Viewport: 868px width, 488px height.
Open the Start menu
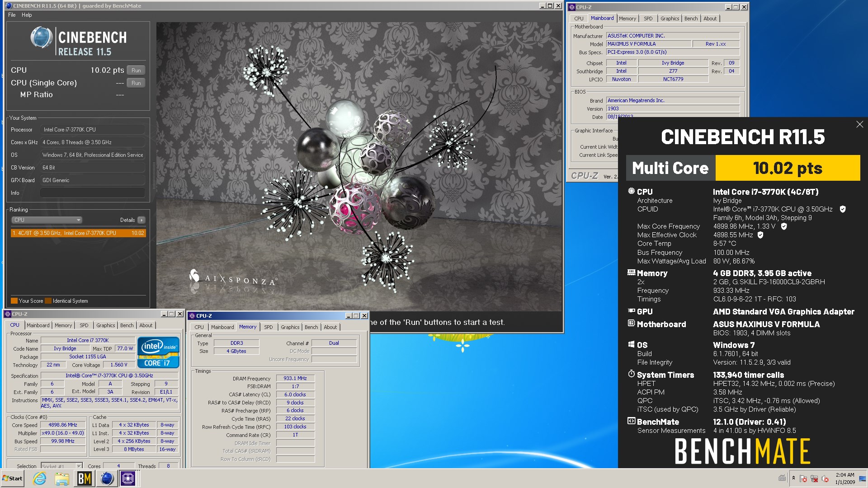pos(13,479)
